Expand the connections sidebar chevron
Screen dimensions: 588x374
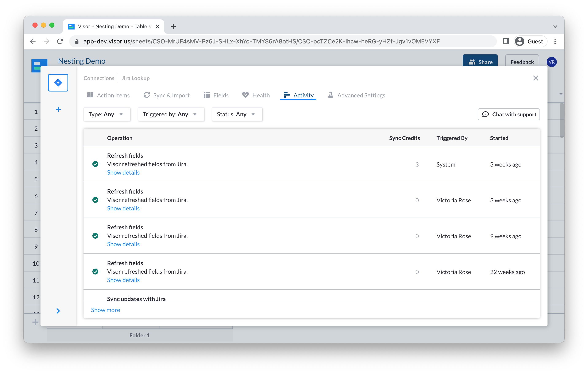pos(58,311)
